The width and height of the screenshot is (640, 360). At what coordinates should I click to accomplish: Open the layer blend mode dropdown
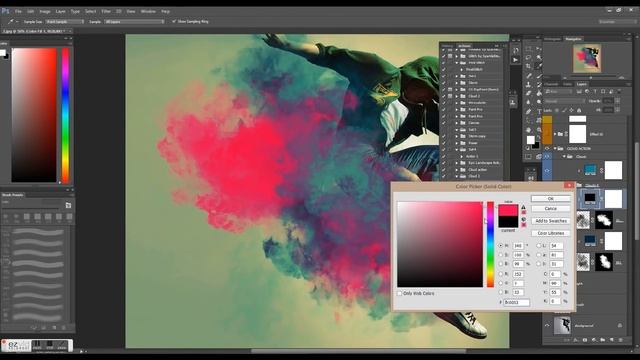click(x=565, y=101)
